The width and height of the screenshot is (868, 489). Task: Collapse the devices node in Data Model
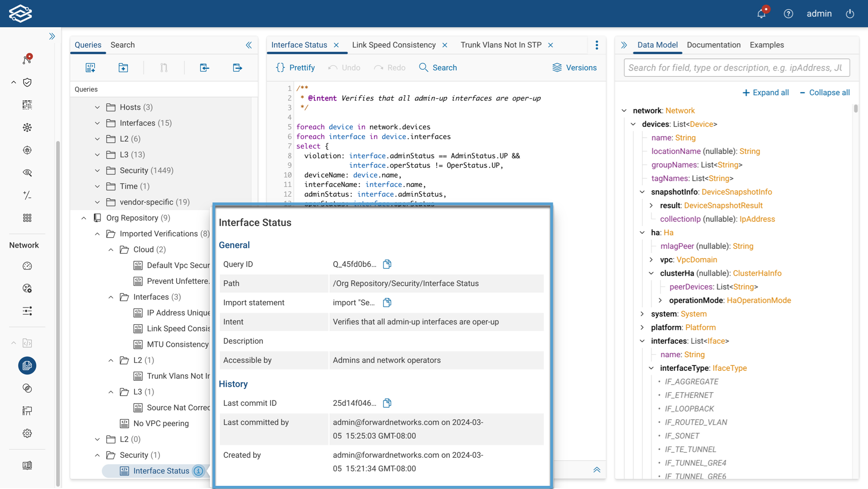[x=632, y=124]
